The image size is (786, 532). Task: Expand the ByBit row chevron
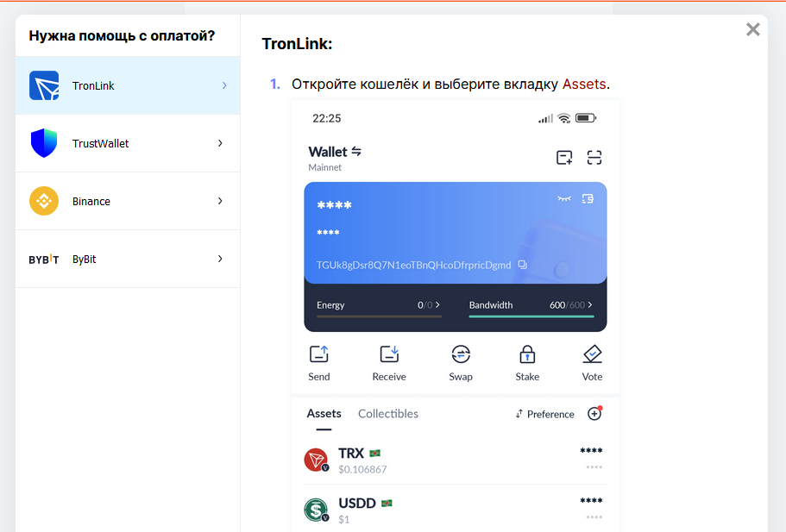(x=220, y=259)
